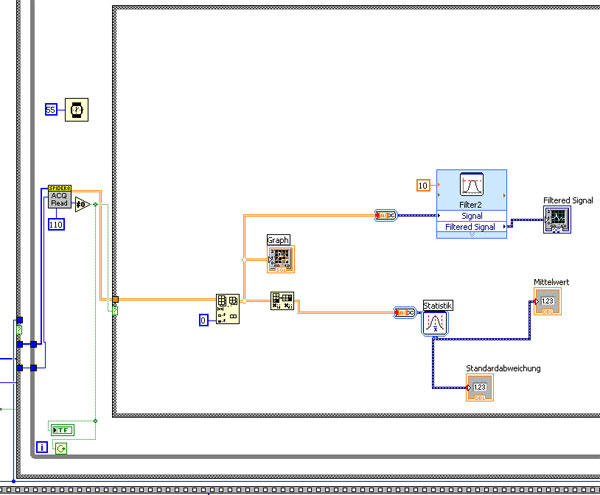The image size is (600, 495).
Task: Click the Statistik Express VI icon
Action: [x=435, y=324]
